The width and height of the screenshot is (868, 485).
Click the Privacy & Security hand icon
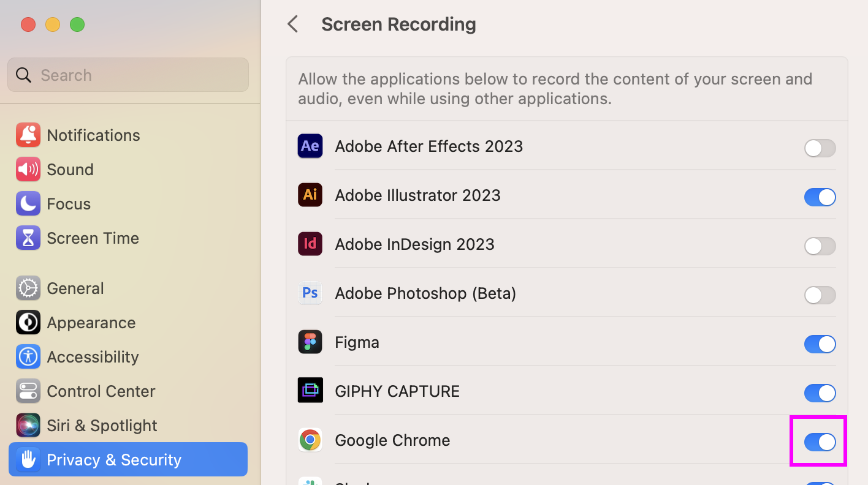pos(28,460)
